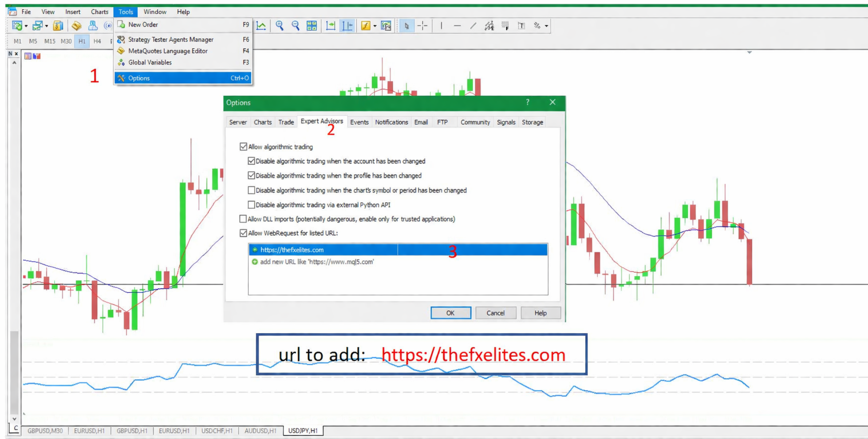
Task: Click the Market Watch dollar icon
Action: coord(58,26)
